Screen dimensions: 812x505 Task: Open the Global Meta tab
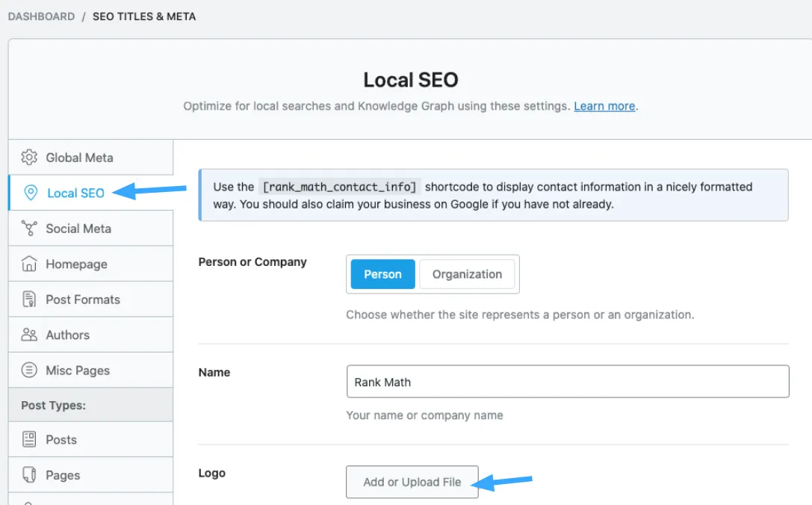click(x=90, y=157)
